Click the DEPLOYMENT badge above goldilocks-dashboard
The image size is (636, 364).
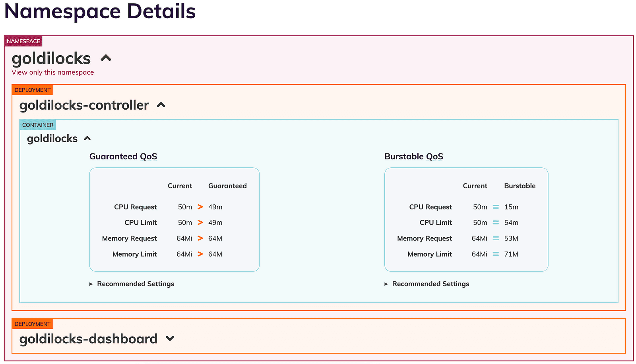[x=32, y=323]
